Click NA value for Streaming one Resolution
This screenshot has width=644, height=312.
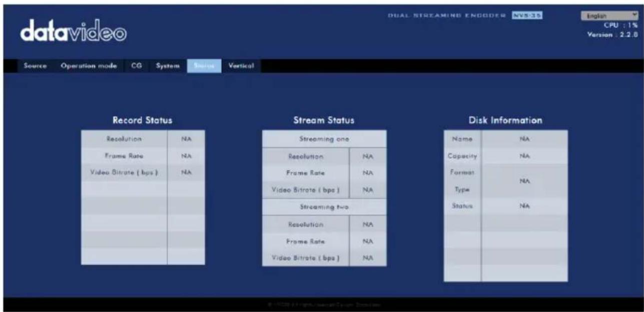pyautogui.click(x=368, y=156)
